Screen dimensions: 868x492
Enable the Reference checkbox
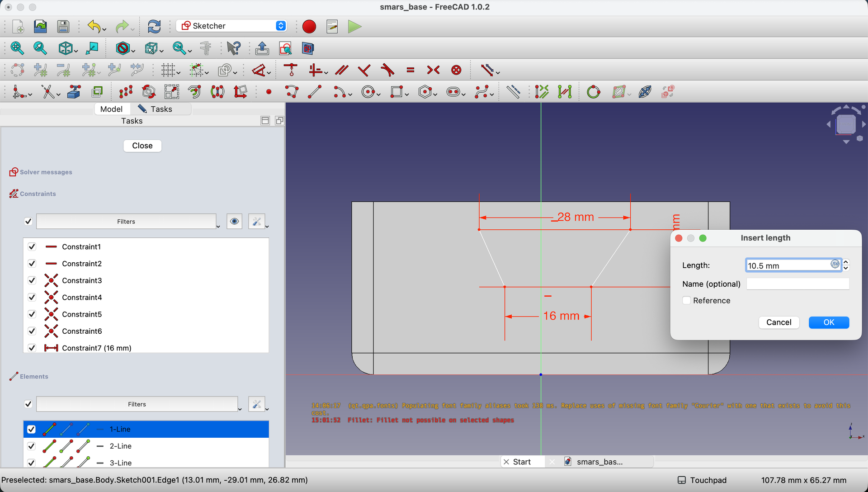687,301
